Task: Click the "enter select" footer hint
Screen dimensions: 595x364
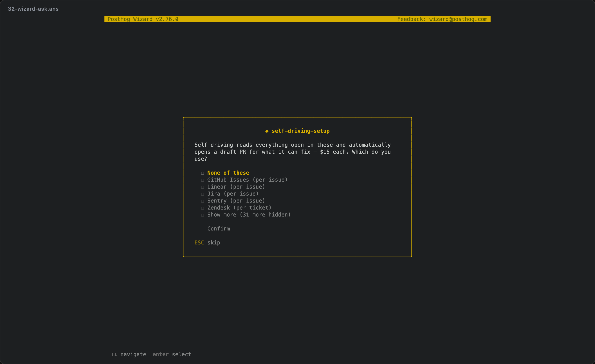Action: click(172, 354)
